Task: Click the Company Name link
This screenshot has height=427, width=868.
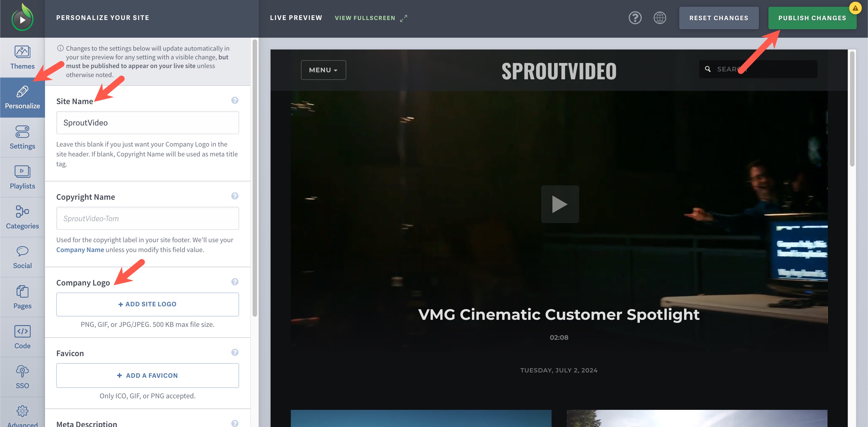Action: [x=80, y=249]
